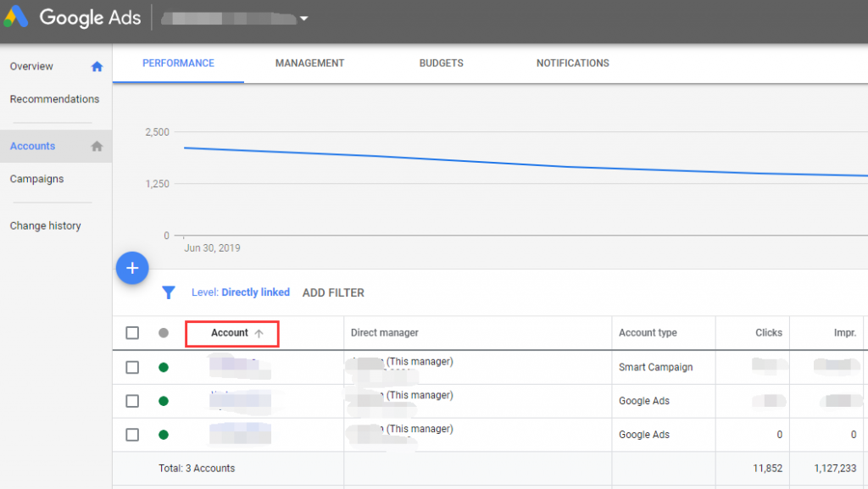Switch to the Notifications tab

click(x=572, y=63)
